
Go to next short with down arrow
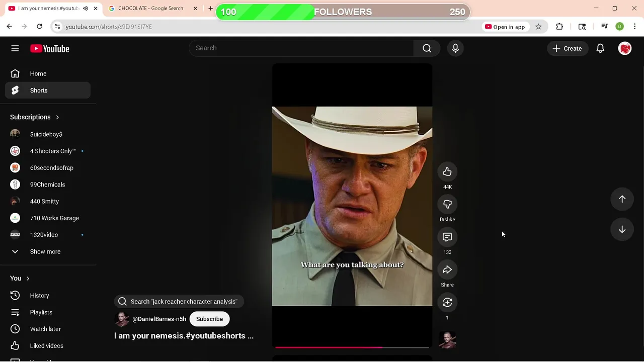coord(622,229)
